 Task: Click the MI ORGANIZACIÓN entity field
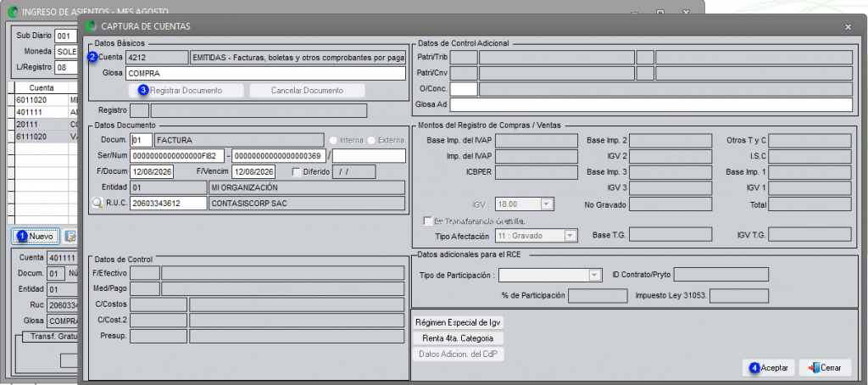point(307,187)
